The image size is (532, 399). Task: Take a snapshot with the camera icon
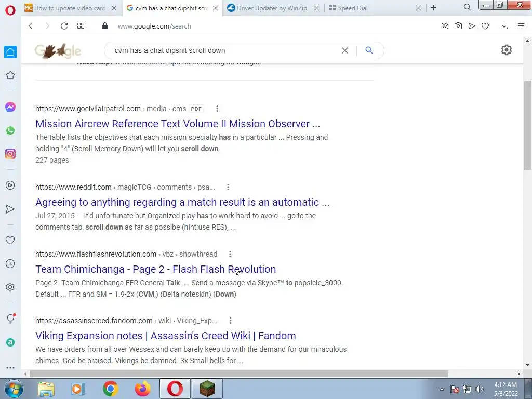pyautogui.click(x=458, y=26)
